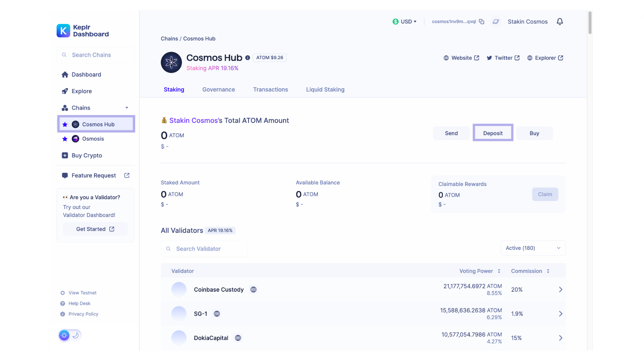Click the Search Validator field

204,249
